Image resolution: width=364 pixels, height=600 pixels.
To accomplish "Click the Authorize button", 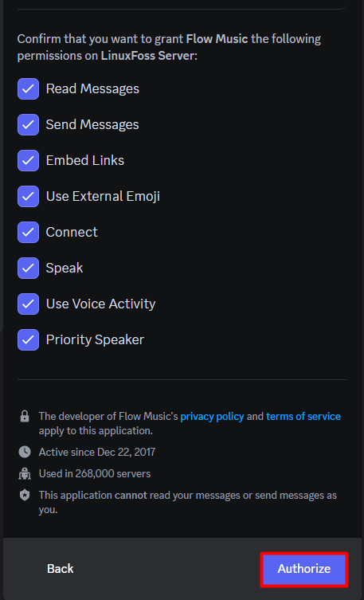I will coord(304,569).
